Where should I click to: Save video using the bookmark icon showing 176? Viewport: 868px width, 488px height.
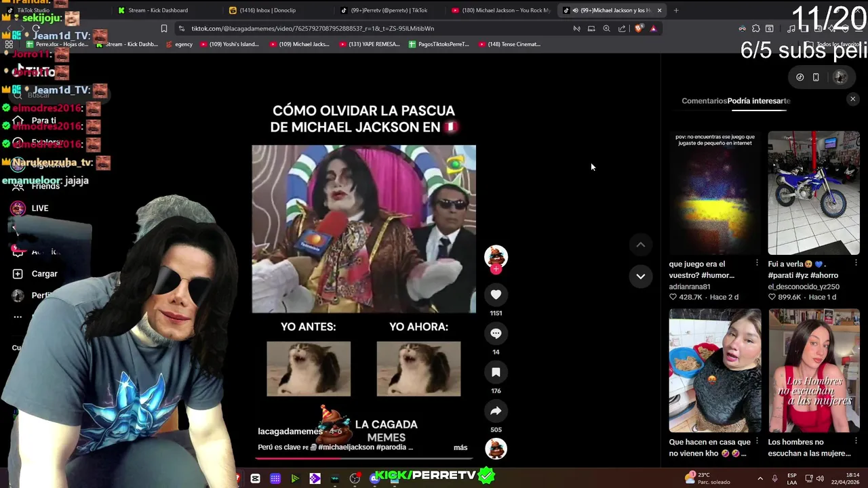coord(496,372)
